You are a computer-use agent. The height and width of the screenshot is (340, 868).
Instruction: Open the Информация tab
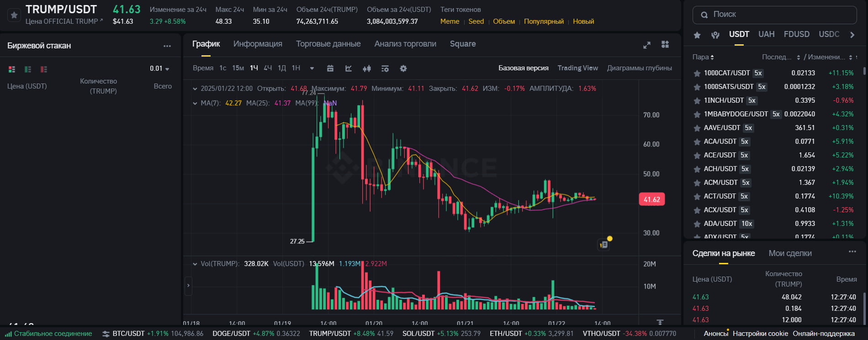click(x=258, y=44)
